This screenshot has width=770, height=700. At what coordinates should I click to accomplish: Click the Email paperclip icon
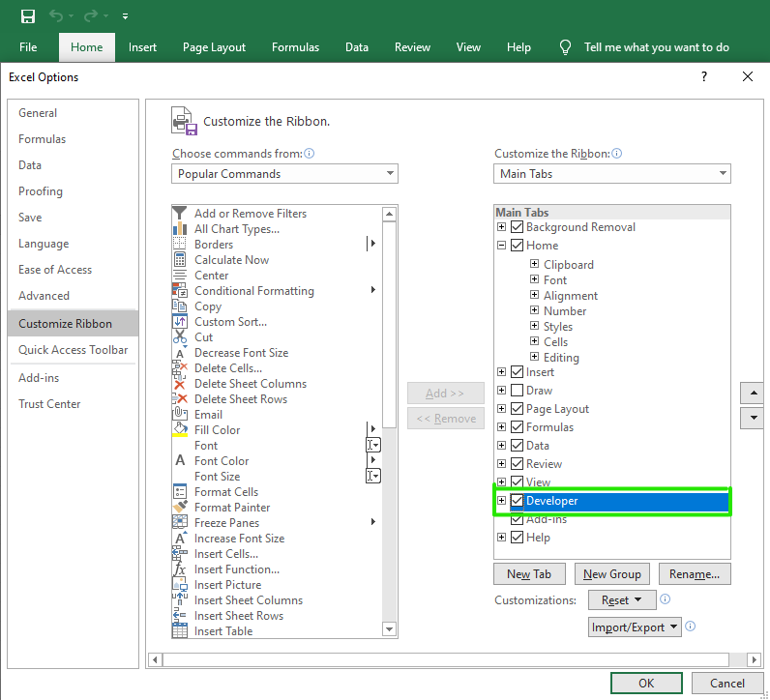180,415
